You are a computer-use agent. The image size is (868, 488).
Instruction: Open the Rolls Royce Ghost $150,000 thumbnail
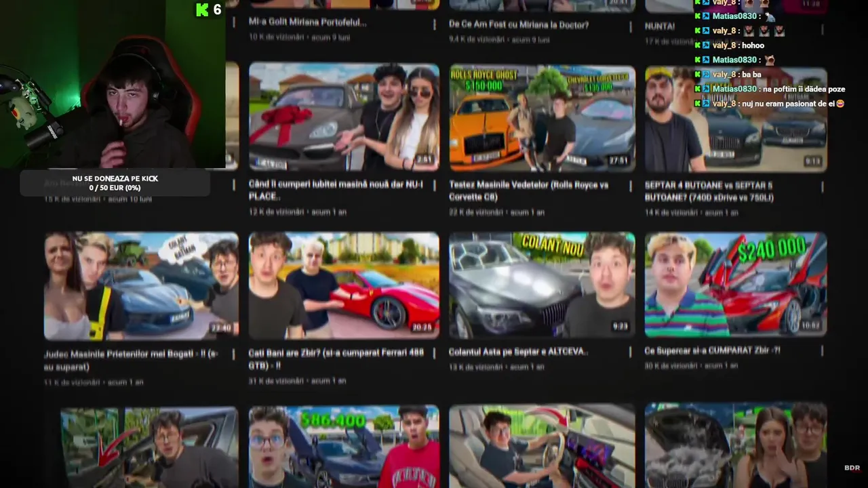[542, 118]
